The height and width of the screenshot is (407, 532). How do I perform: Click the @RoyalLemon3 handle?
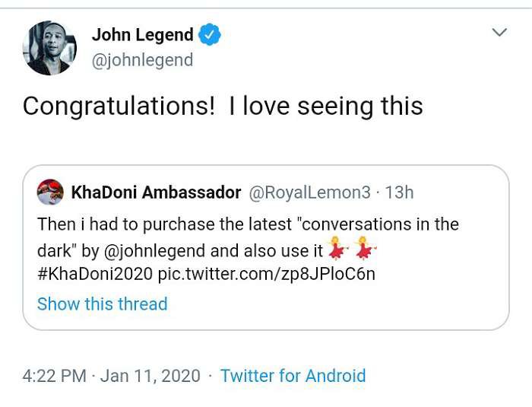[310, 192]
